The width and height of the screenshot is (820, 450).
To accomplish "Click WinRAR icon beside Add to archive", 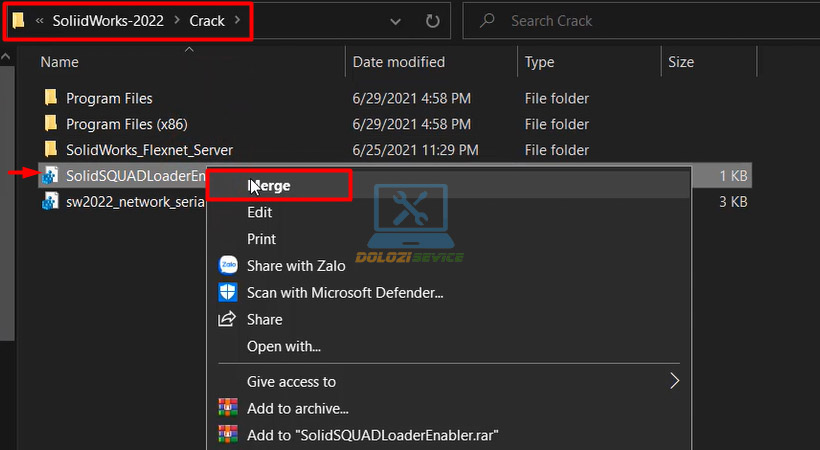I will [227, 407].
